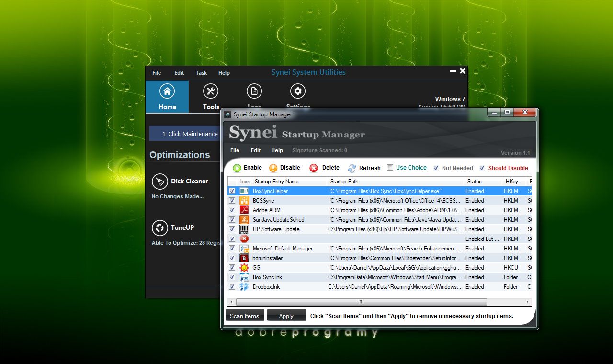
Task: Click the green Enable icon in Startup Manager toolbar
Action: point(237,168)
